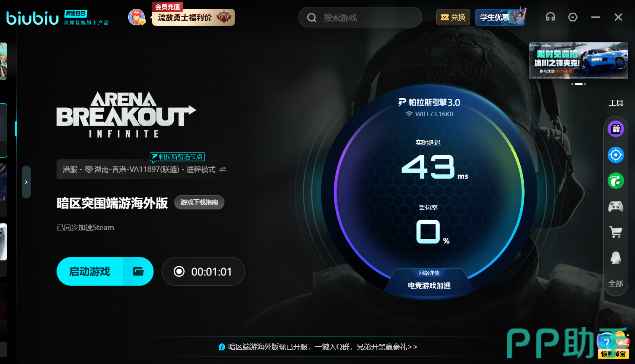Screen dimensions: 635x364
Task: Switch the node mode toggle icon
Action: pyautogui.click(x=223, y=169)
